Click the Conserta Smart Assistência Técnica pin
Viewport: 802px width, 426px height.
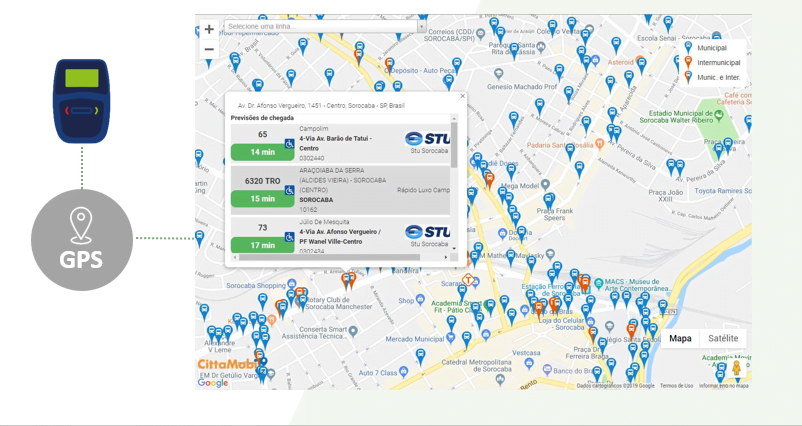point(352,331)
